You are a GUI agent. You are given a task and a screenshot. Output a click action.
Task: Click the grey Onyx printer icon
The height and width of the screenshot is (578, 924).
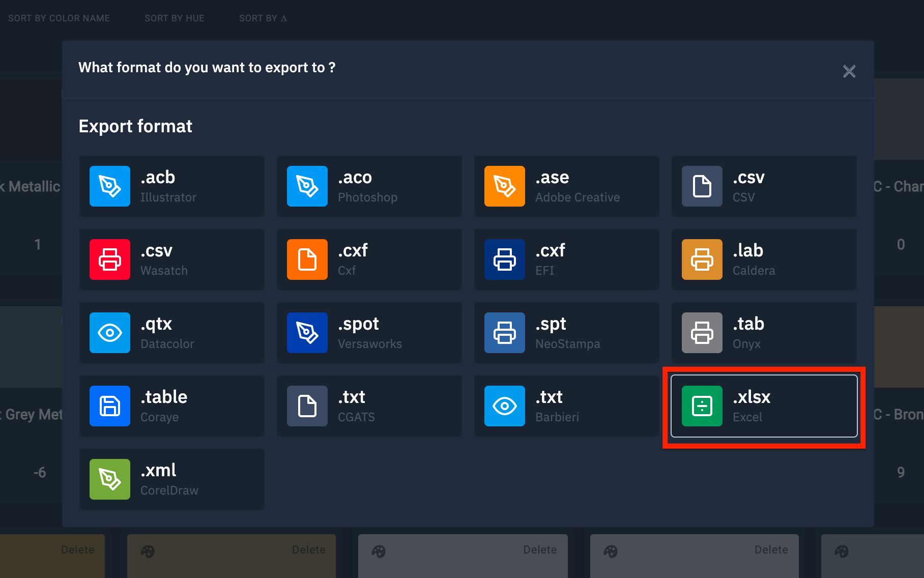702,333
